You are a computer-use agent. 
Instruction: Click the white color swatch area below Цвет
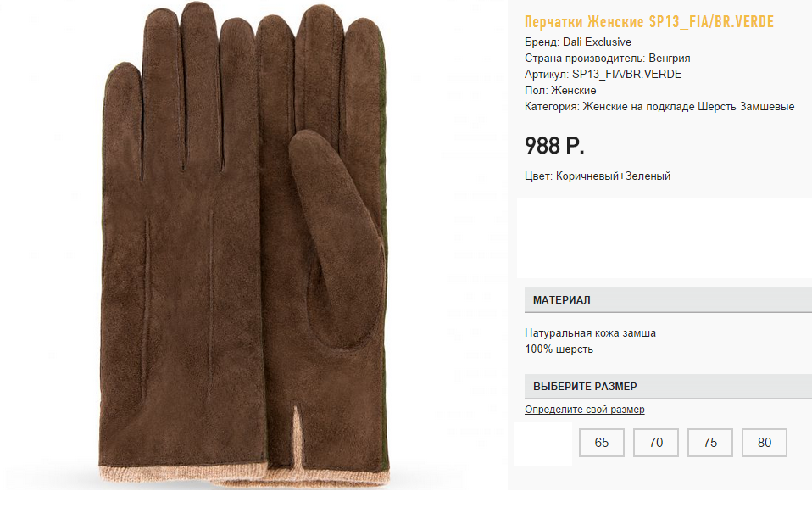(x=665, y=237)
